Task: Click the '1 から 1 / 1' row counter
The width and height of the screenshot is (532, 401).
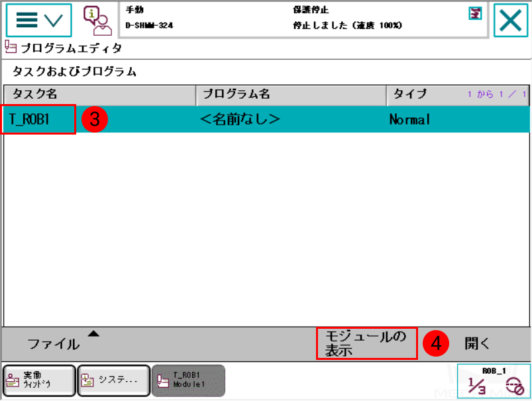Action: point(497,94)
